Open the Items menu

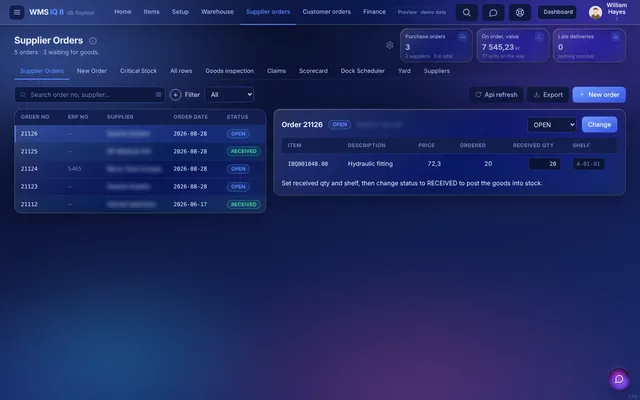point(151,12)
